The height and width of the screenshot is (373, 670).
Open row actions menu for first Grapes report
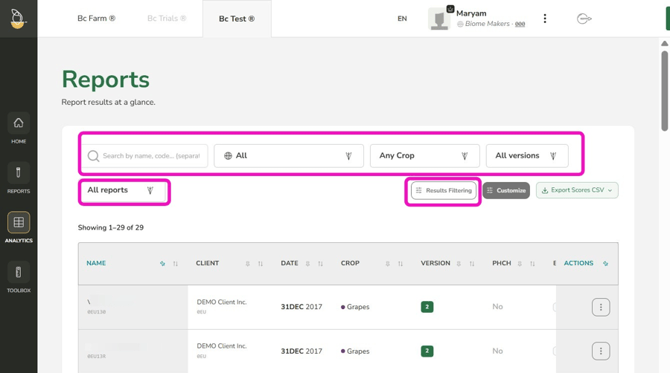(x=600, y=307)
